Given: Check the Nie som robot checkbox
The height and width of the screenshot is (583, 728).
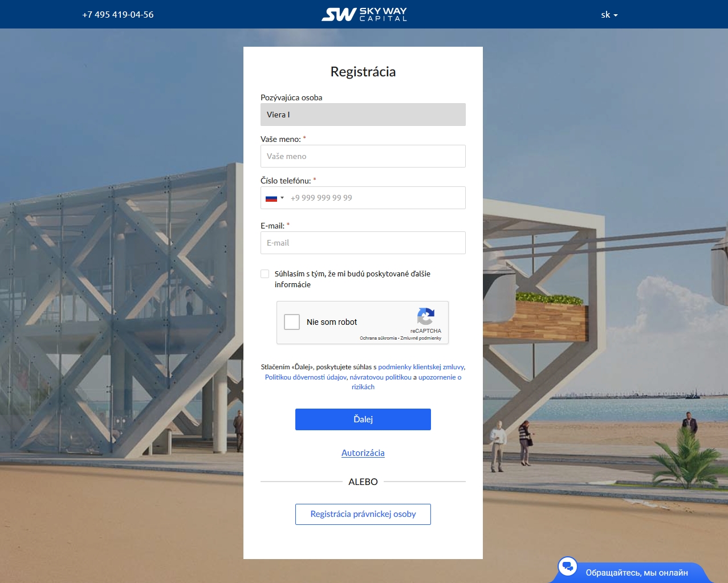Looking at the screenshot, I should pyautogui.click(x=292, y=321).
